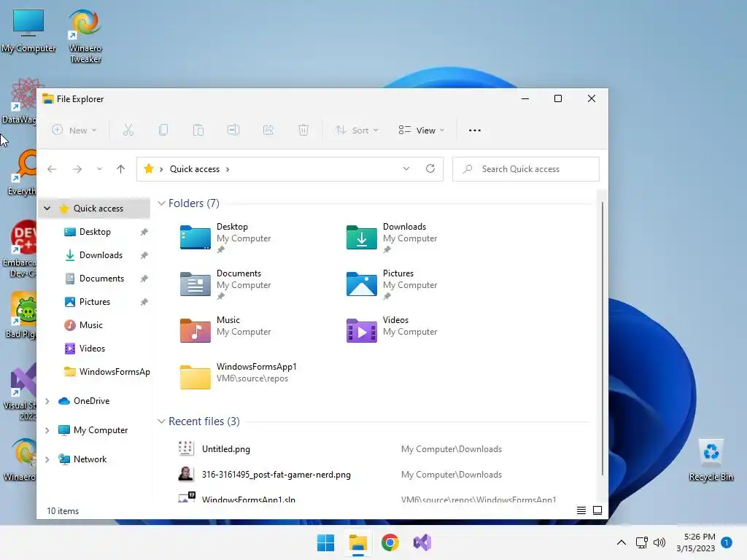Launch Google Chrome from taskbar
This screenshot has height=560, width=747.
click(390, 542)
